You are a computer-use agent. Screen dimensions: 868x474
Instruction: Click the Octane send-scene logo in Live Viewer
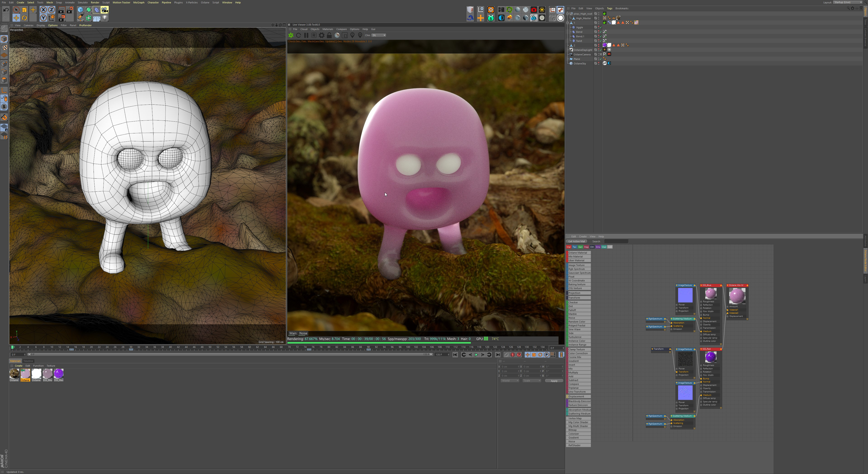pos(291,35)
